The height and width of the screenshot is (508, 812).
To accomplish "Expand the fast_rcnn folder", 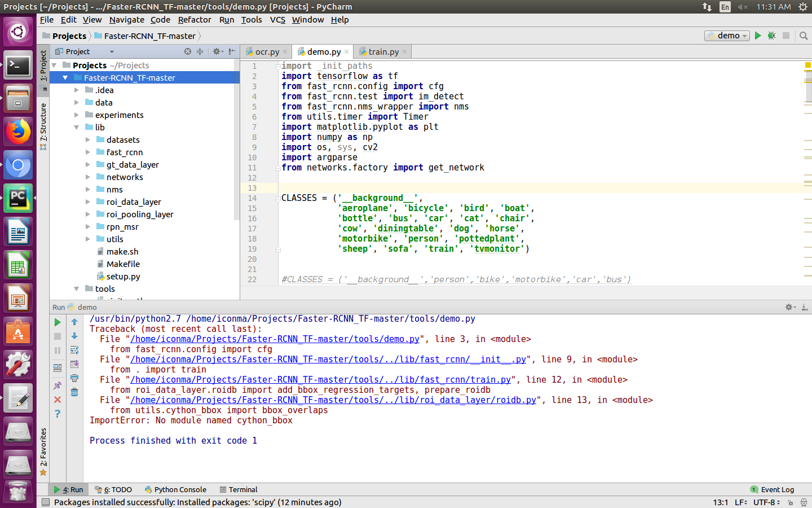I will point(88,152).
